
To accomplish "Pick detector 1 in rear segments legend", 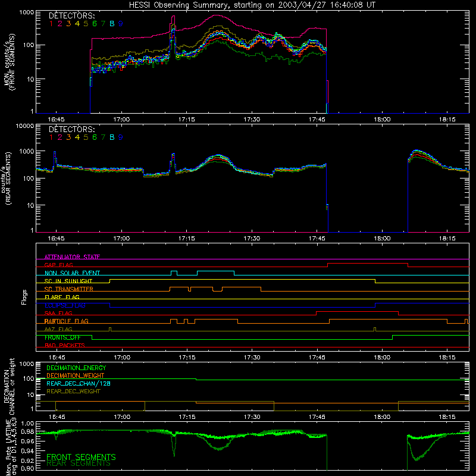I will [51, 137].
